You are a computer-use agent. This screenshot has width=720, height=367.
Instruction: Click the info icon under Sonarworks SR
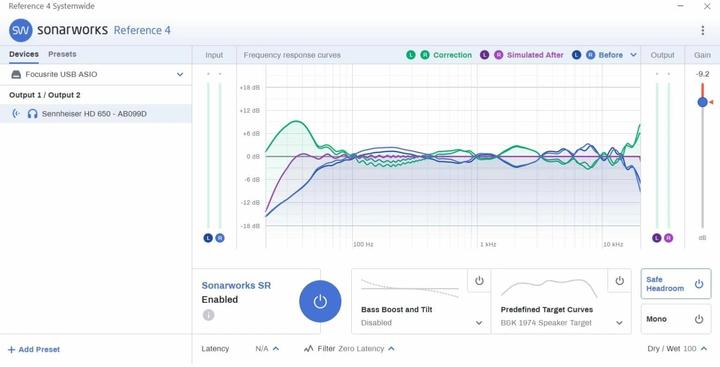click(208, 315)
